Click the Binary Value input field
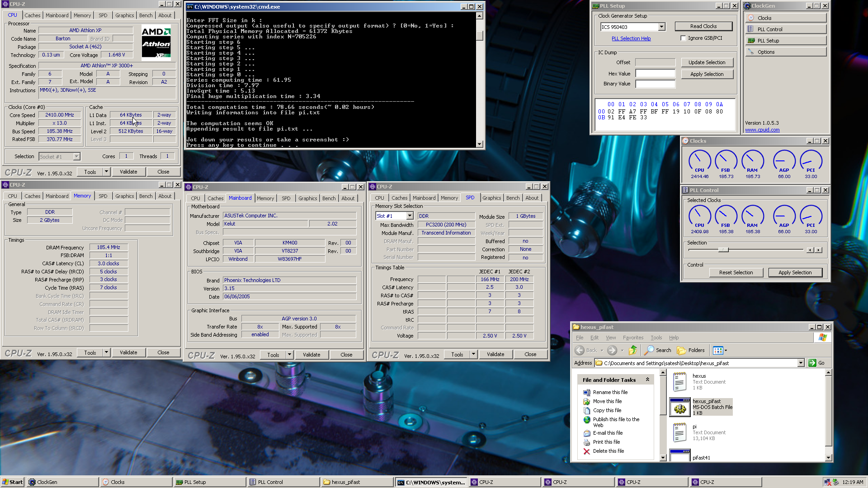Screen dimensions: 868x488 [655, 84]
